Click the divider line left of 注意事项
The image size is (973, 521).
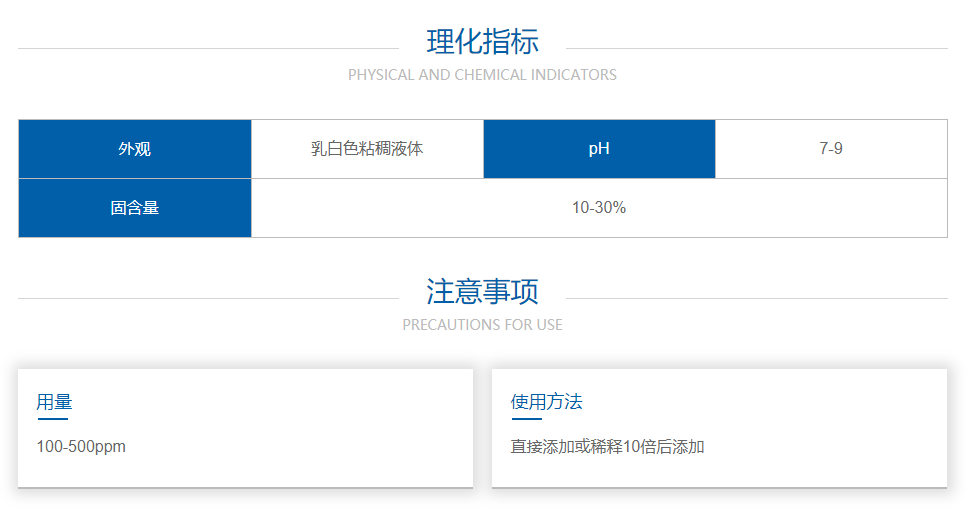pyautogui.click(x=208, y=298)
